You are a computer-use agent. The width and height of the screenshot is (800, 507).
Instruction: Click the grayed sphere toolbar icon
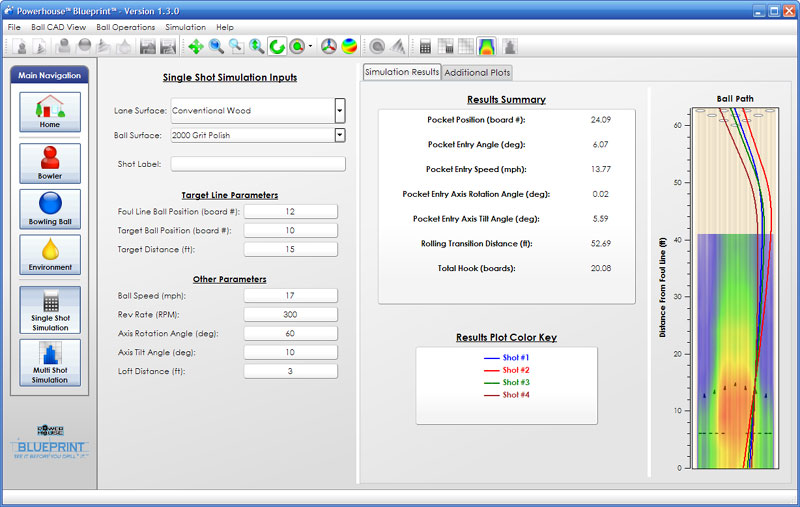coord(84,47)
